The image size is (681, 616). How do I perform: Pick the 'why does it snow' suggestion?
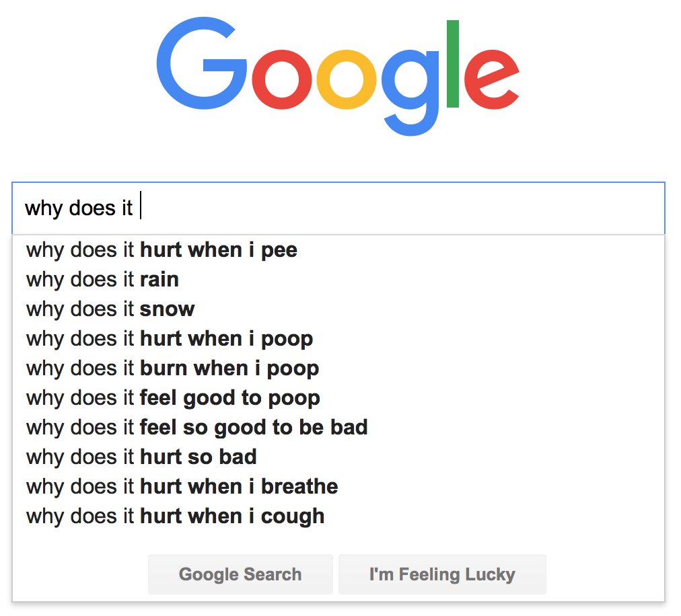click(x=110, y=309)
